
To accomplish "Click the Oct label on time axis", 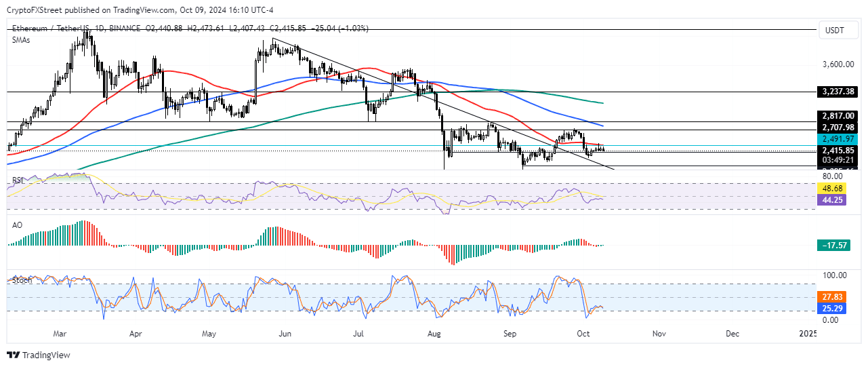I will point(583,334).
